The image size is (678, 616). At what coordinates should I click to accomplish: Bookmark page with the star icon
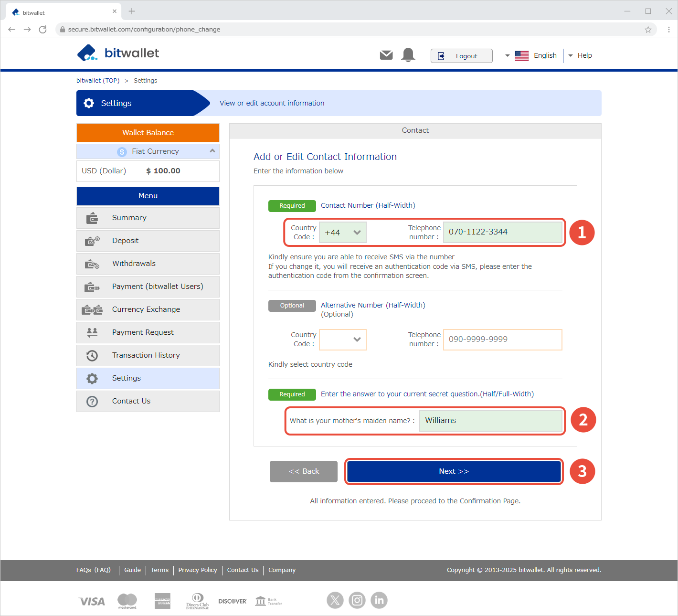[x=648, y=30]
